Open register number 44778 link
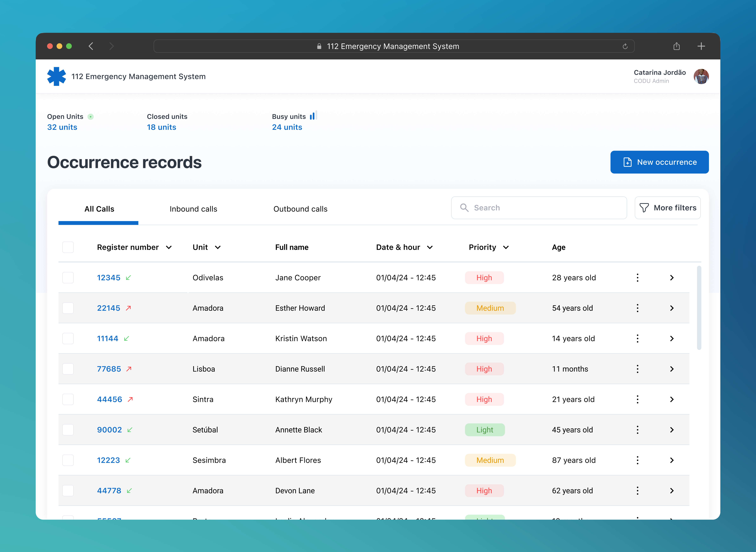The width and height of the screenshot is (756, 552). [x=109, y=491]
